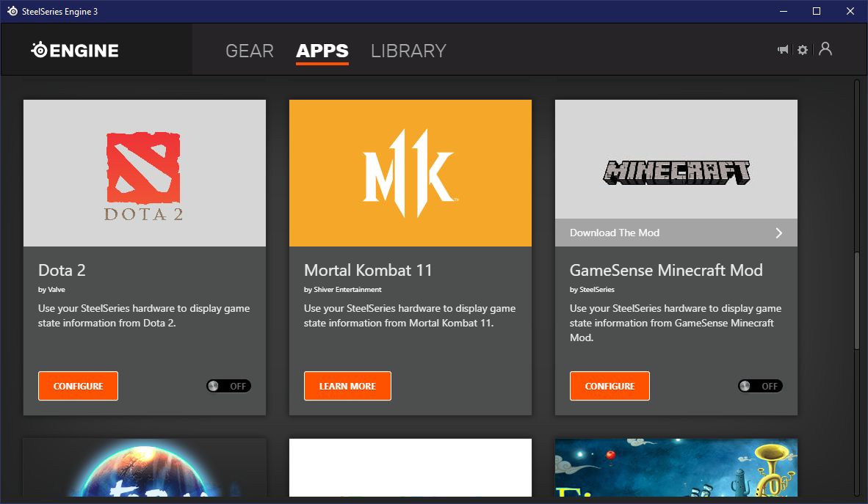Open the globe artwork app thumbnail
Viewport: 868px width, 504px height.
pos(145,467)
